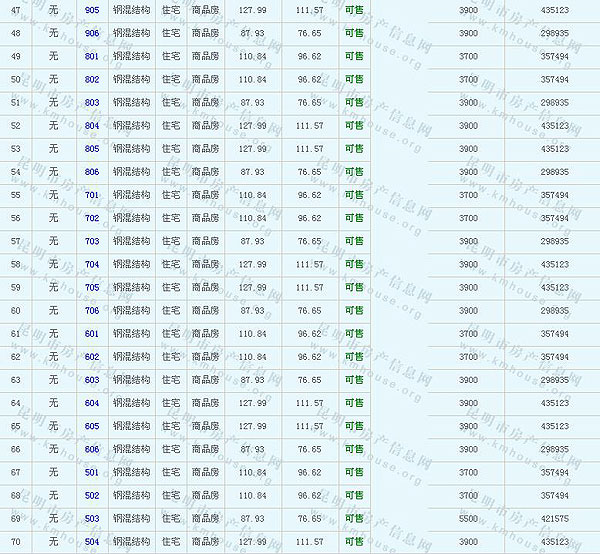600x554 pixels.
Task: Click 可售 status in row 47
Action: click(x=354, y=10)
